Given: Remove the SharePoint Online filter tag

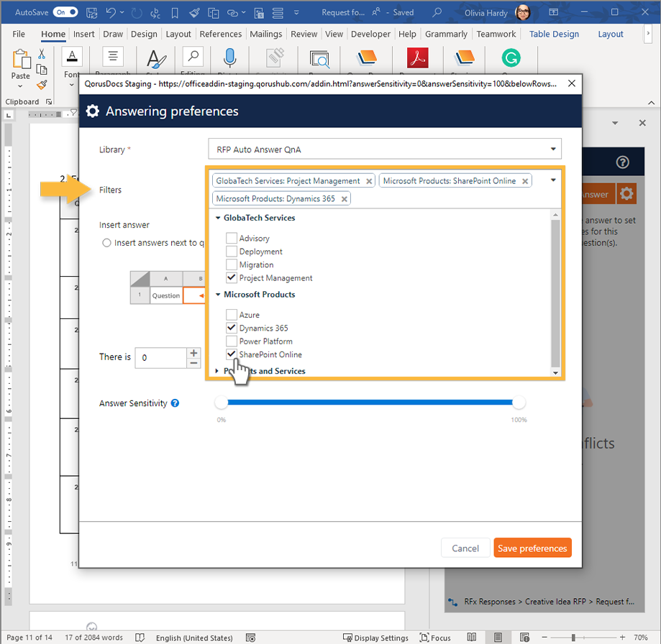Looking at the screenshot, I should pos(525,181).
